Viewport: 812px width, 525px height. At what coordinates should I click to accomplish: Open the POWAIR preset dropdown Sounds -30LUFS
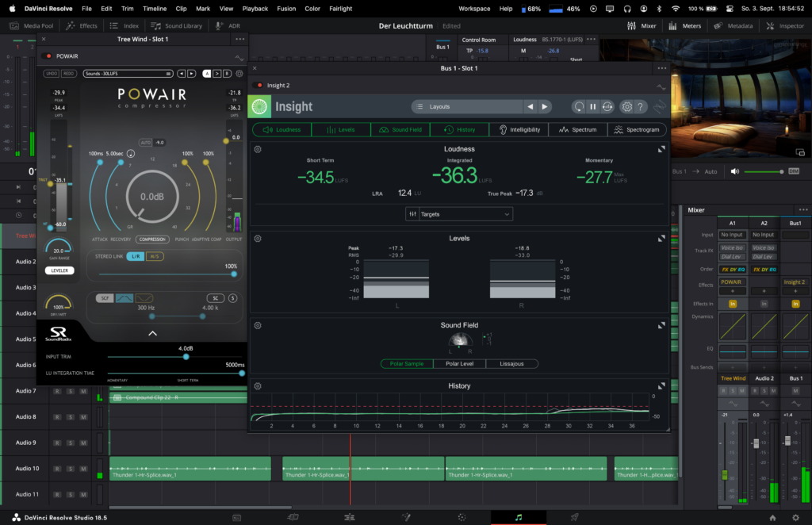pyautogui.click(x=128, y=74)
